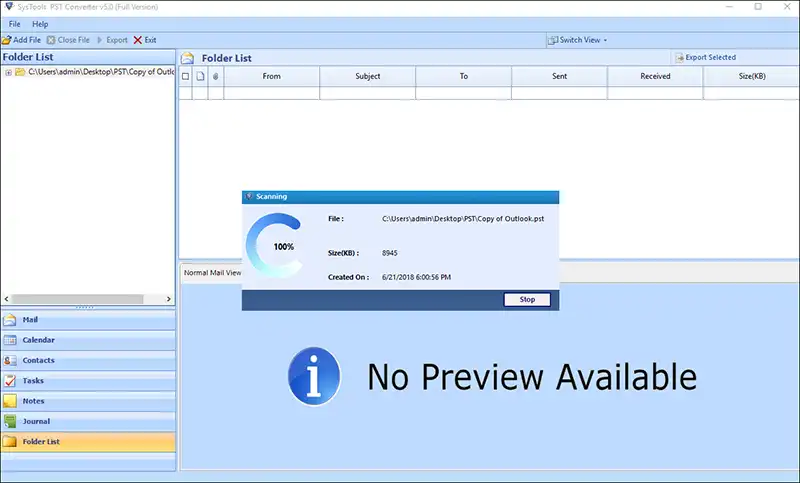The width and height of the screenshot is (800, 483).
Task: Open the Switch View dropdown
Action: click(x=578, y=40)
